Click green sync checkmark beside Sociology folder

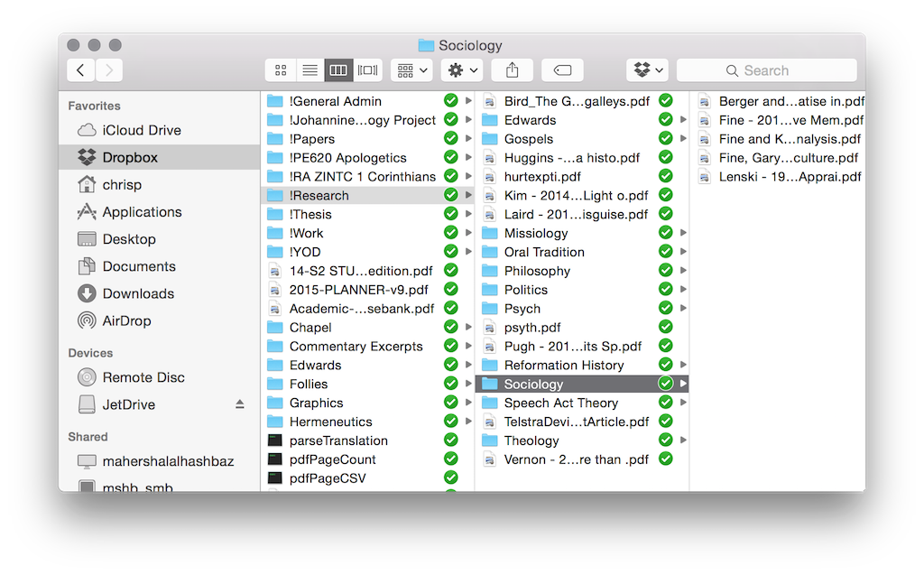point(665,384)
